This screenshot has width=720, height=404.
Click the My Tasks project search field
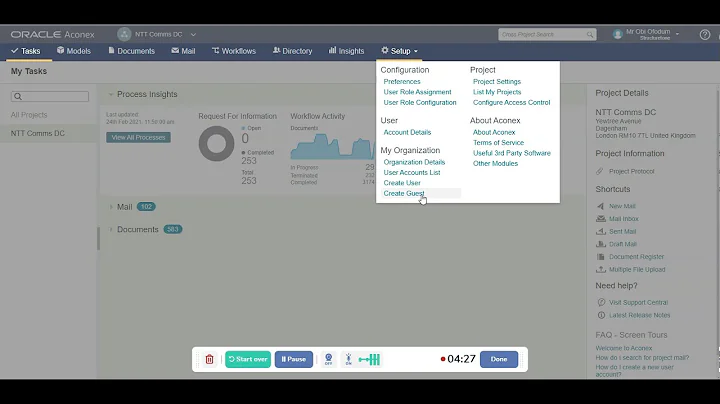click(x=50, y=96)
